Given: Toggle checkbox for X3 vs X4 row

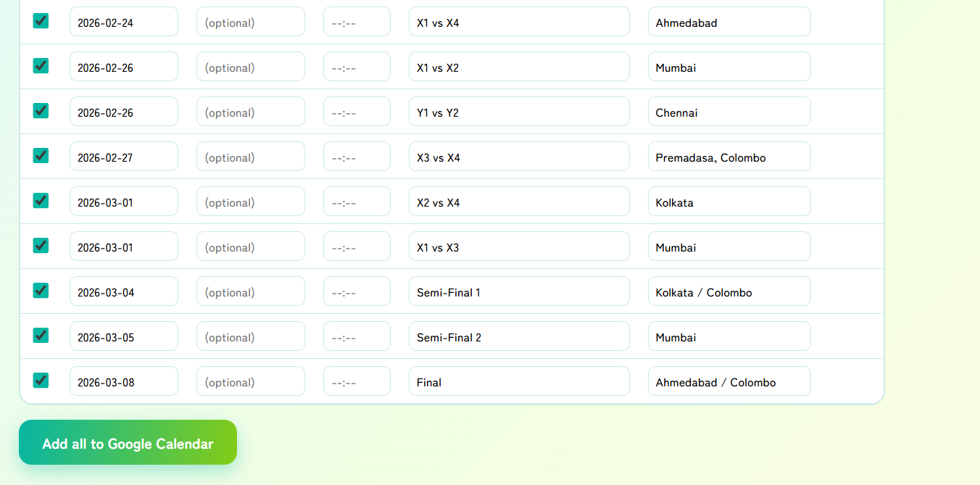Looking at the screenshot, I should click(x=41, y=156).
